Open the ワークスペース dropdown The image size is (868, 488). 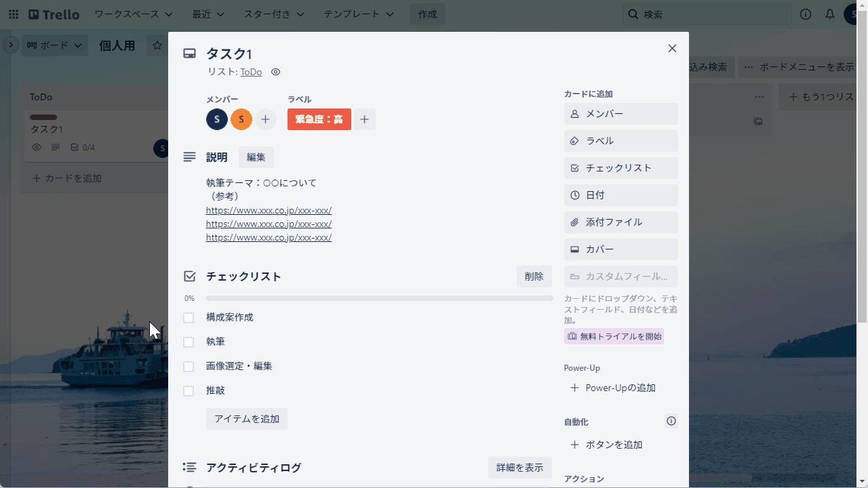134,14
